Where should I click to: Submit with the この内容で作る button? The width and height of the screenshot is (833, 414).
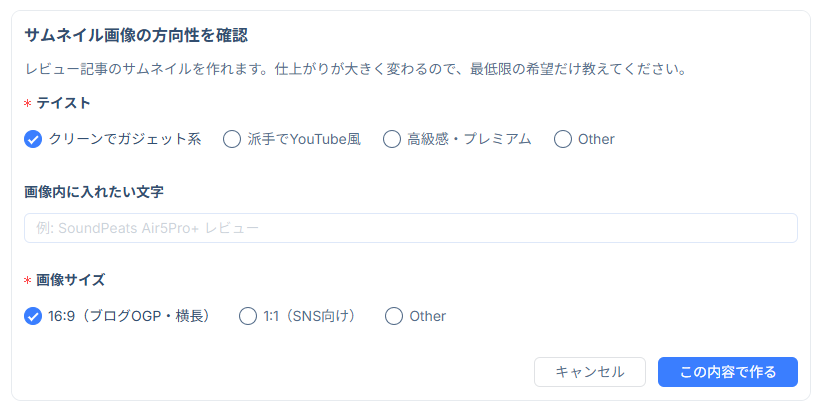[727, 372]
